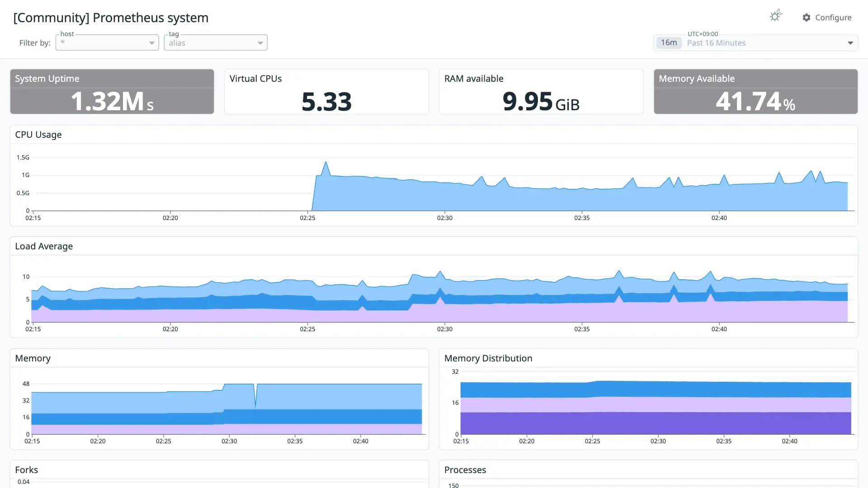This screenshot has height=488, width=868.
Task: Click the Configure gear icon
Action: [807, 18]
